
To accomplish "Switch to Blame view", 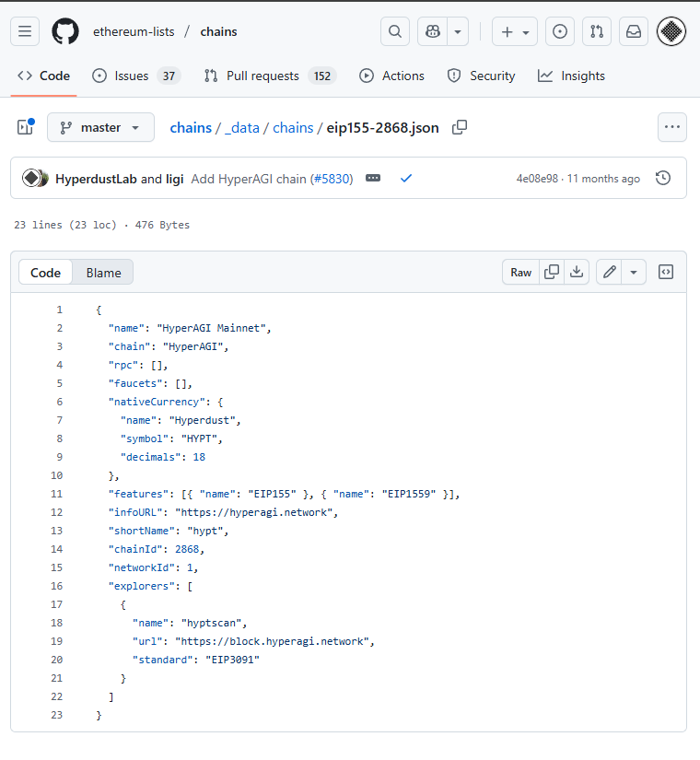I will click(x=103, y=273).
